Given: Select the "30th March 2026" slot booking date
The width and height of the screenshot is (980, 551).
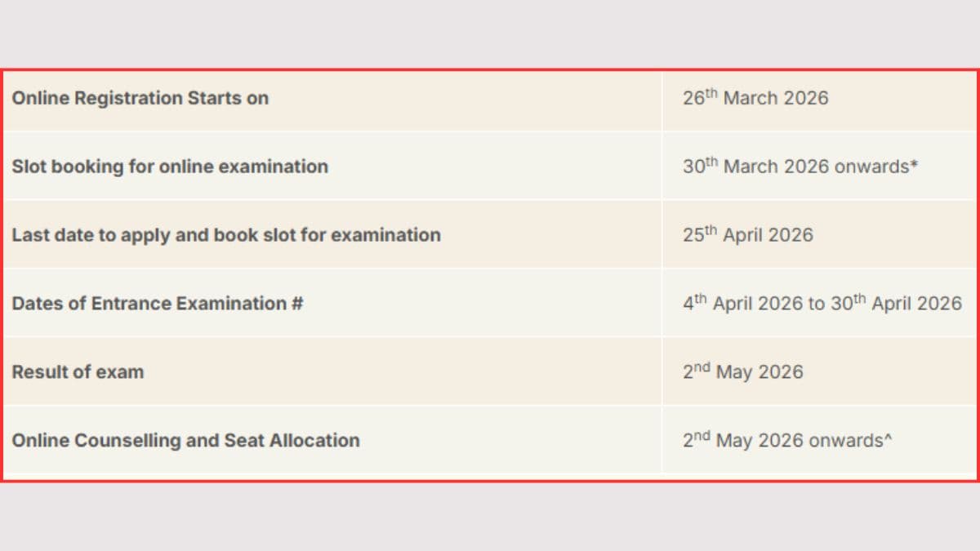Looking at the screenshot, I should point(755,167).
